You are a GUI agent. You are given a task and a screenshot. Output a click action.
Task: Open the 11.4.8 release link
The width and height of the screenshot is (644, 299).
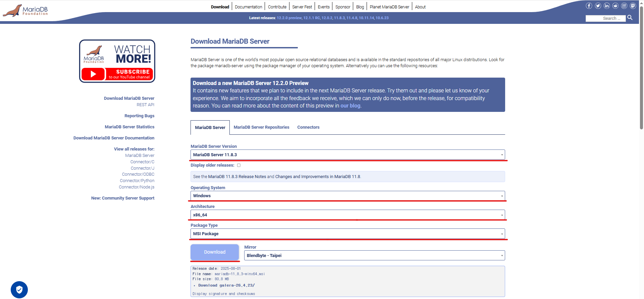click(x=352, y=18)
